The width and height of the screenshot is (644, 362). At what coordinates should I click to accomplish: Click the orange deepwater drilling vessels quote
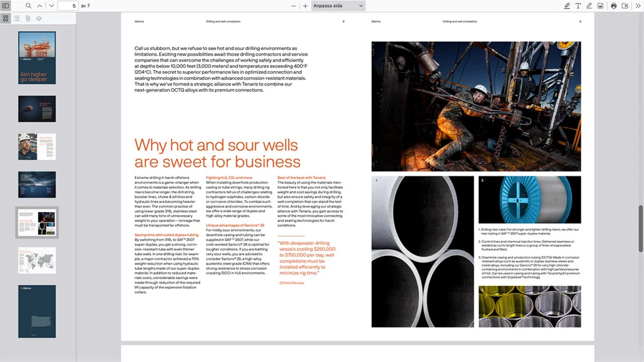(x=306, y=258)
